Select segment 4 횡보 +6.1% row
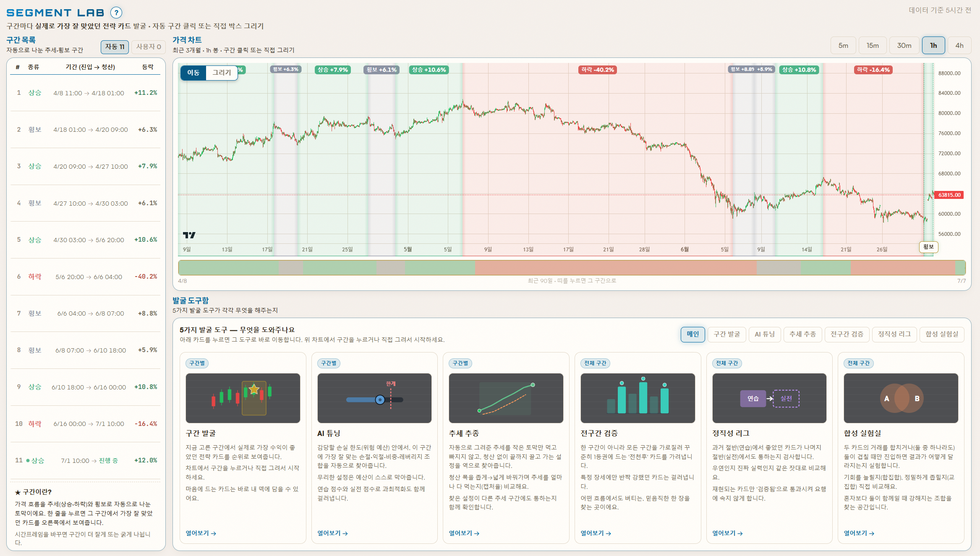This screenshot has width=980, height=556. click(x=86, y=203)
